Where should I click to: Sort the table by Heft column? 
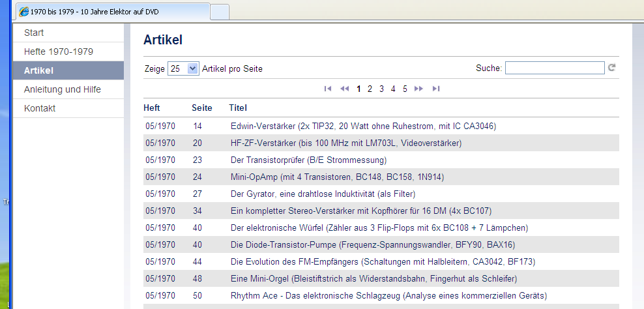click(152, 108)
